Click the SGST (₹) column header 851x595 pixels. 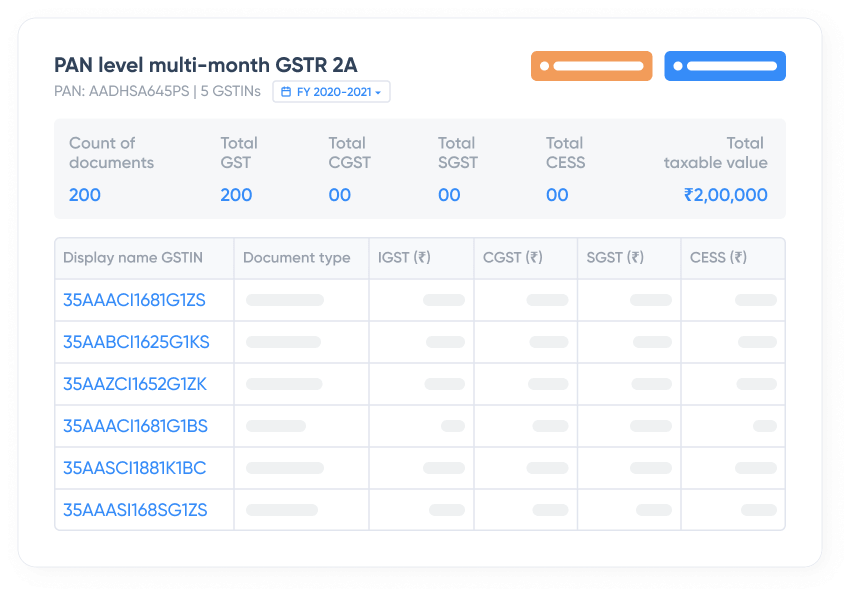click(615, 258)
